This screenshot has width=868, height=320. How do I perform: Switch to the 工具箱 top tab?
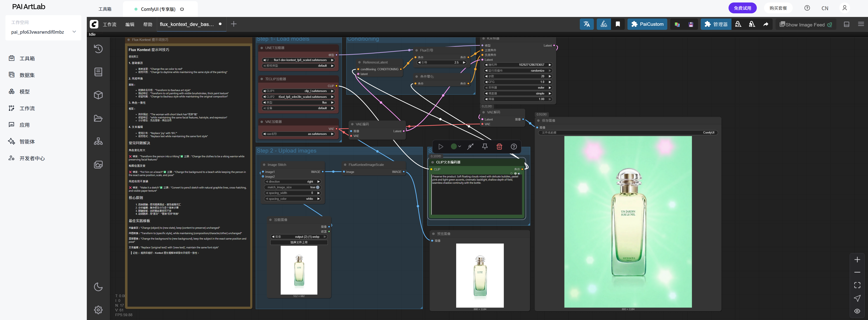(x=105, y=9)
